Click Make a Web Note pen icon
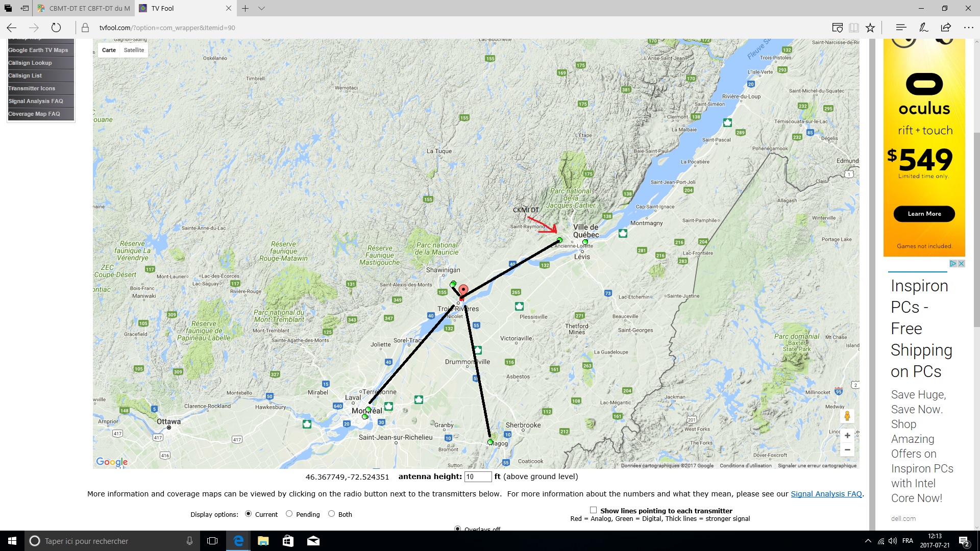This screenshot has height=551, width=980. coord(923,28)
